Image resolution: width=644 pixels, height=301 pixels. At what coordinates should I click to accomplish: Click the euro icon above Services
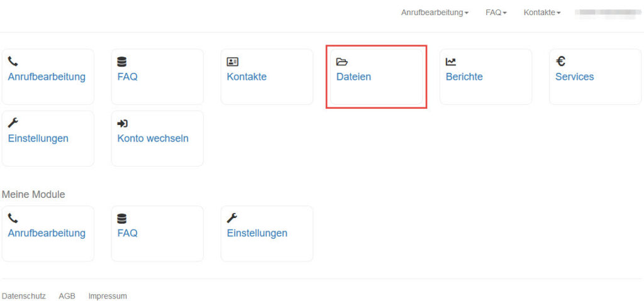[560, 62]
